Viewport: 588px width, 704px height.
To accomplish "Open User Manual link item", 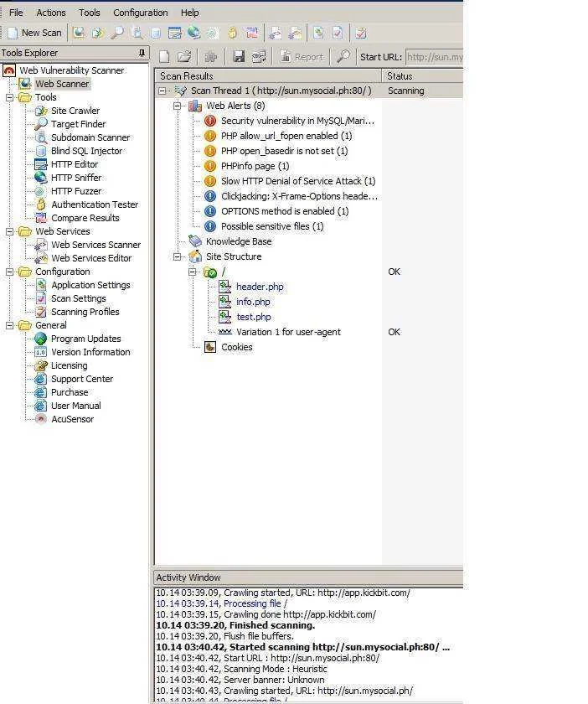I will [76, 406].
